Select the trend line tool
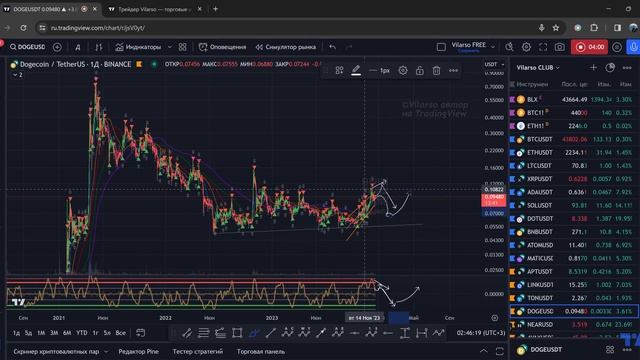Viewport: 640px width, 360px height. [270, 333]
